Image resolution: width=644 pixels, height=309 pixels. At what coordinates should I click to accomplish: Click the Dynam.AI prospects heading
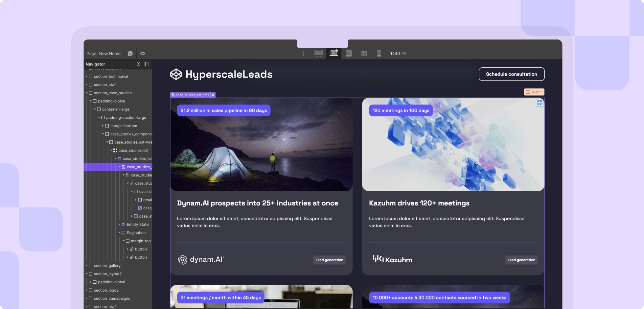pyautogui.click(x=258, y=203)
